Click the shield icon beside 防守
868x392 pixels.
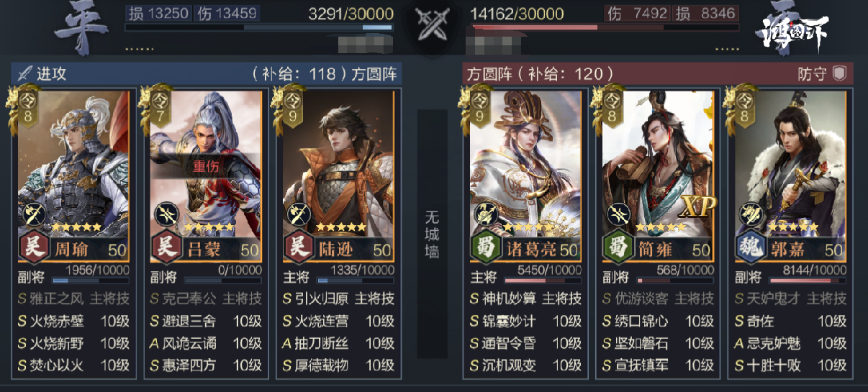coord(838,73)
